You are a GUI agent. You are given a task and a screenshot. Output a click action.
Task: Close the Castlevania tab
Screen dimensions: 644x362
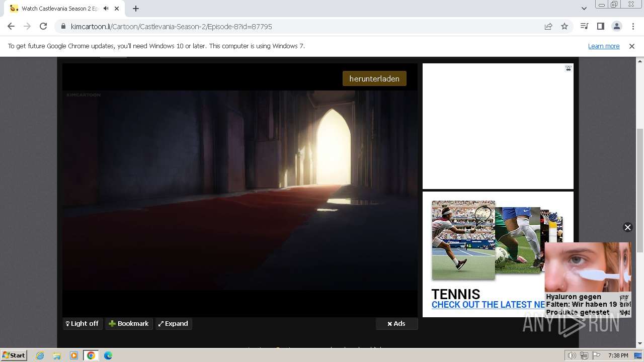coord(117,9)
